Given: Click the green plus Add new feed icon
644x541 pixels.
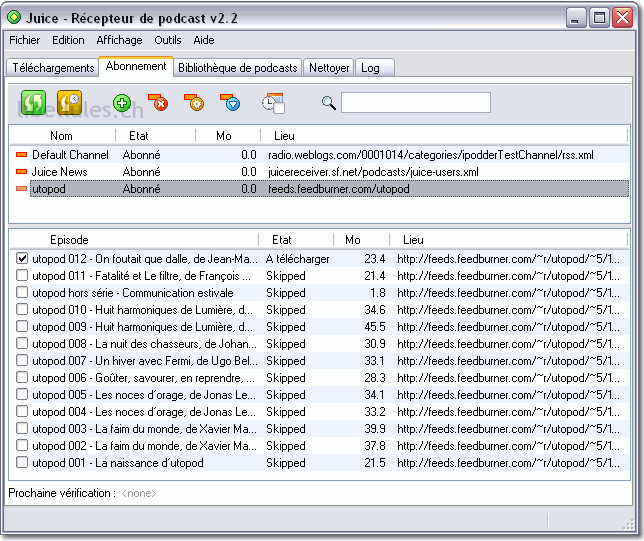Looking at the screenshot, I should tap(122, 103).
